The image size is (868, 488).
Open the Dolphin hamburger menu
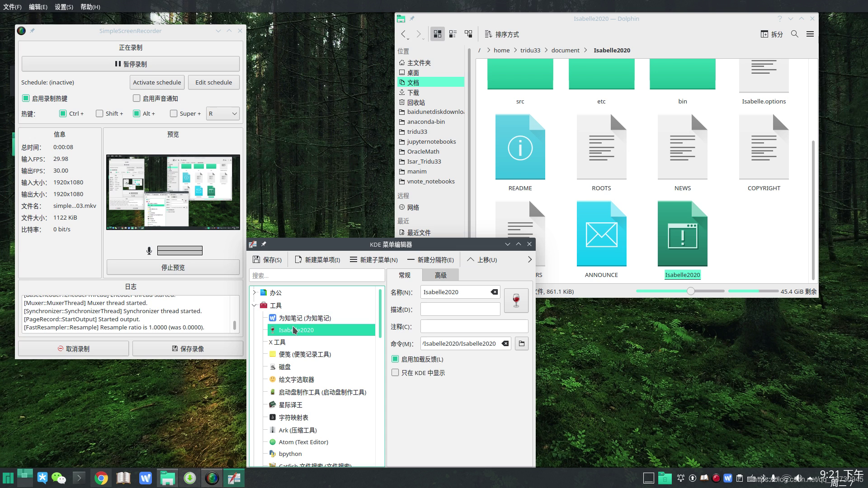tap(810, 34)
